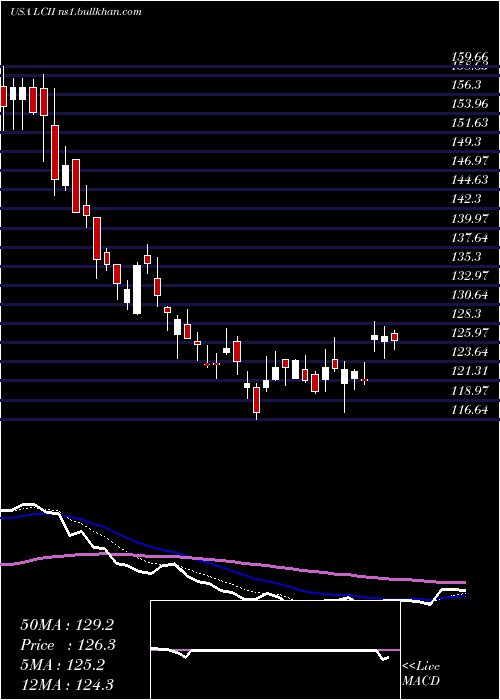Click the 132.97 price axis label

(x=469, y=276)
